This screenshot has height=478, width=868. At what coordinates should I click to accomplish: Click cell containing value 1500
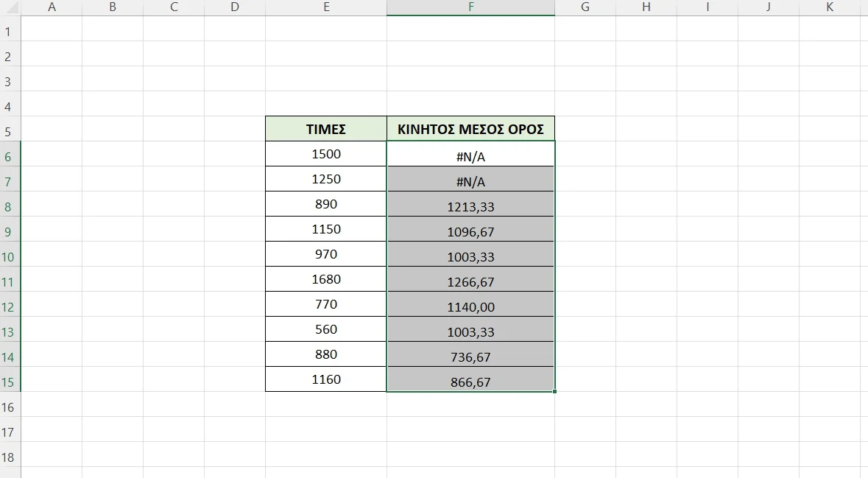pos(325,154)
